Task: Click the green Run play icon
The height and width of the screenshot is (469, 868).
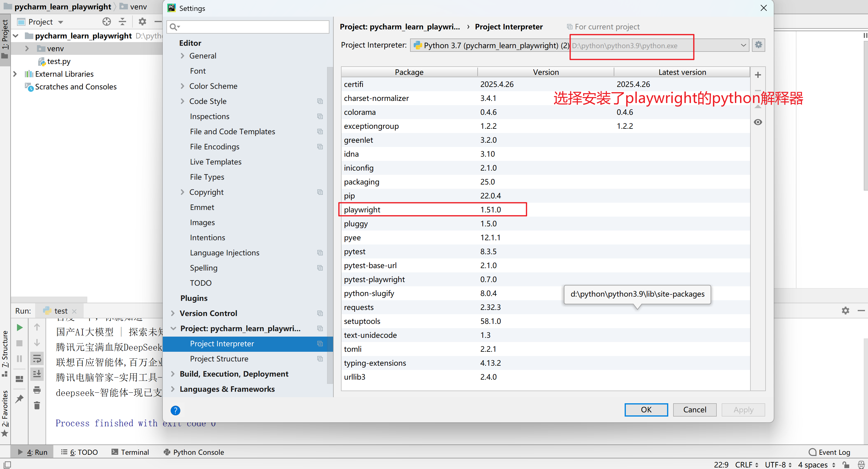Action: pyautogui.click(x=19, y=327)
